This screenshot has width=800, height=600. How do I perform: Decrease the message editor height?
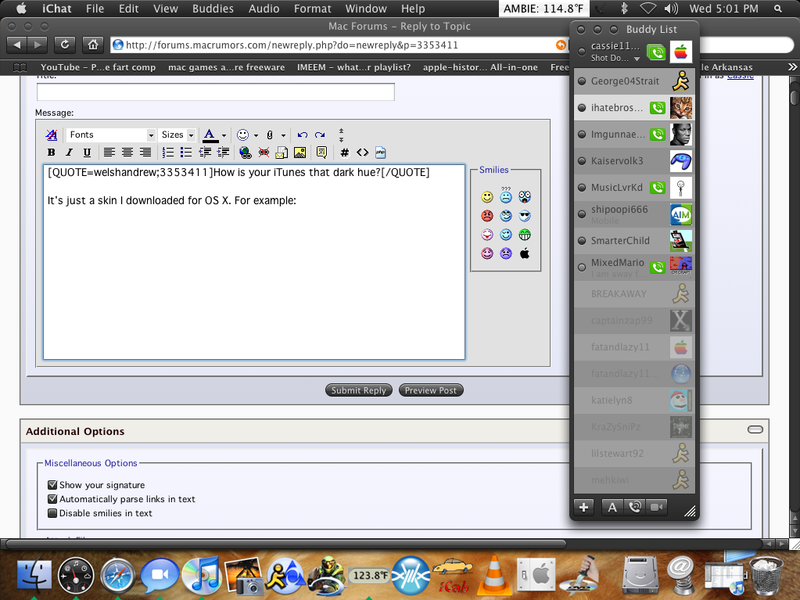[x=341, y=131]
